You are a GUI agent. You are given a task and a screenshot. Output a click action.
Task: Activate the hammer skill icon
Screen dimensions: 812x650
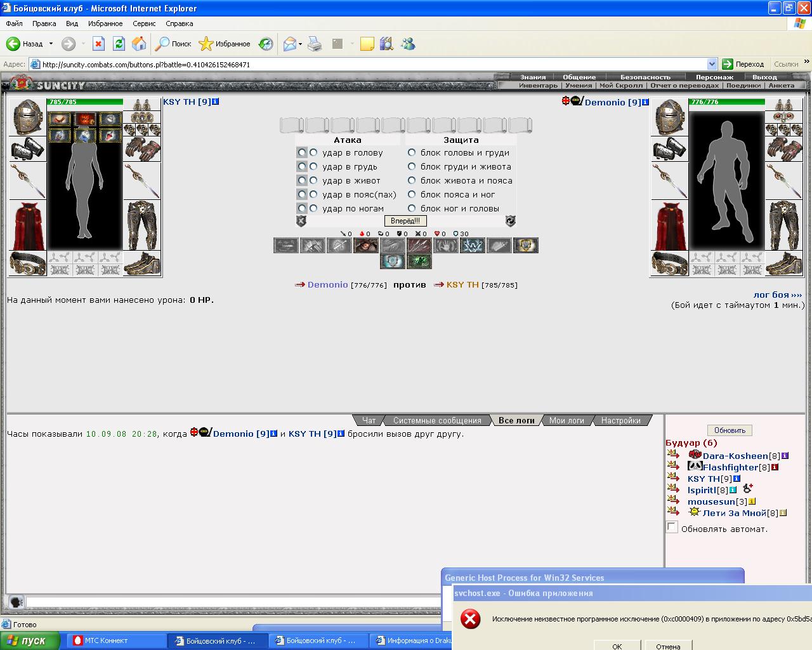click(x=312, y=245)
